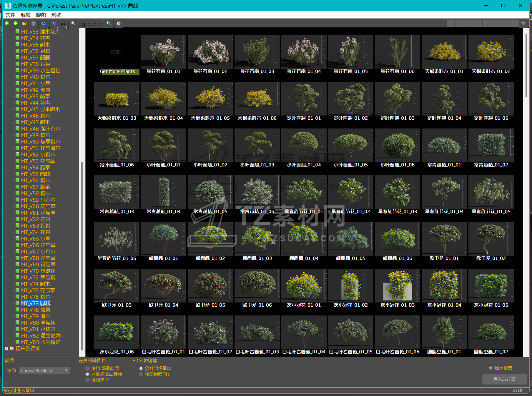This screenshot has height=396, width=532.
Task: Select the 使用 场景材质 radio button
Action: click(87, 368)
